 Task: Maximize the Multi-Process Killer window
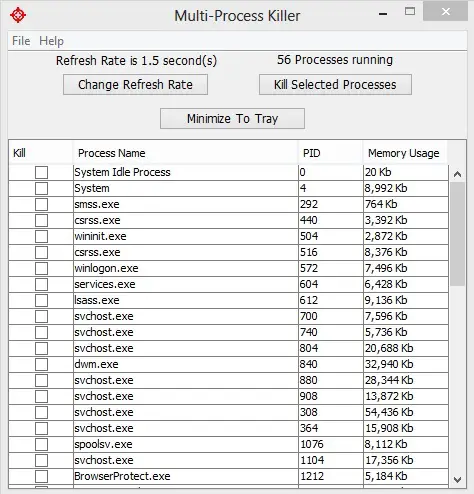[x=410, y=12]
